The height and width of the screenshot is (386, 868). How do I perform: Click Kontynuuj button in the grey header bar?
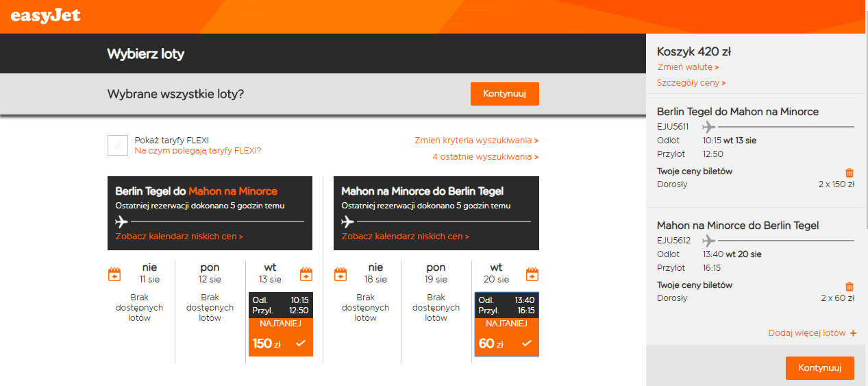(505, 94)
